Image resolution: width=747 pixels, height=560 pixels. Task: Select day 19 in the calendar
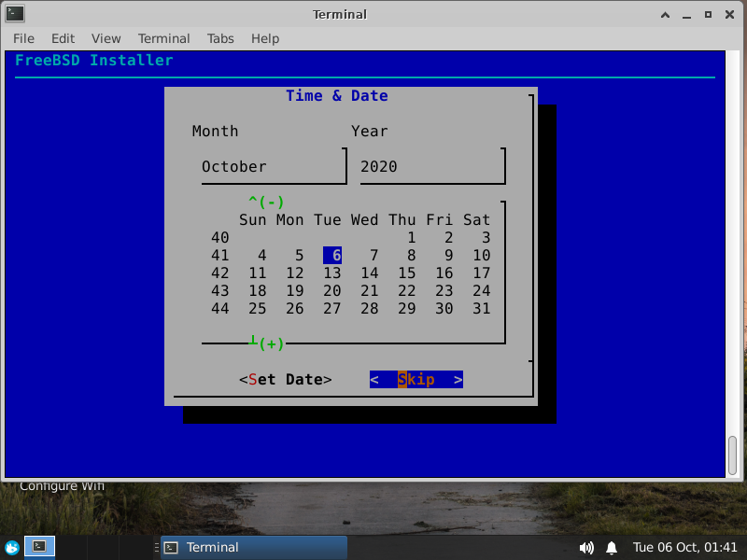click(x=295, y=290)
